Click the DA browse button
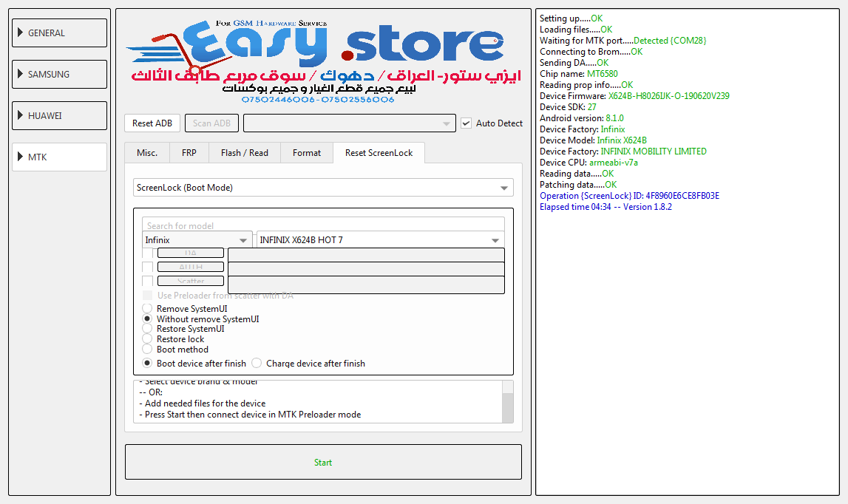The width and height of the screenshot is (848, 504). pyautogui.click(x=190, y=253)
